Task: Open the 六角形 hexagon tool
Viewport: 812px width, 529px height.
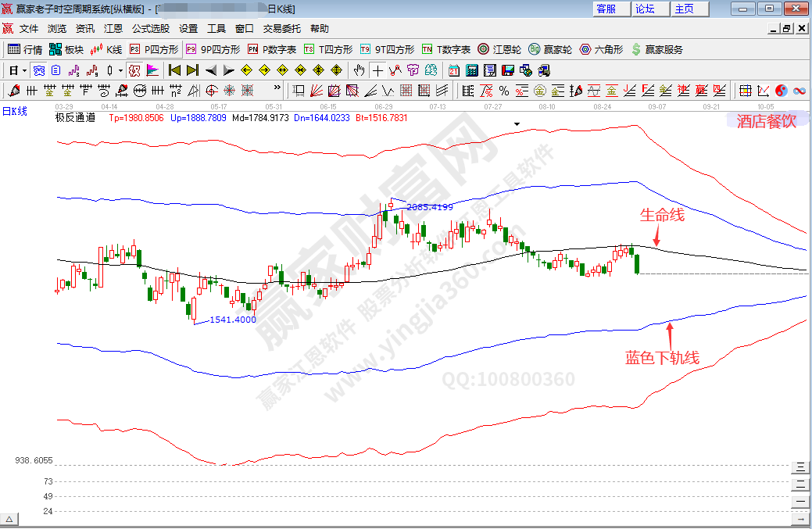Action: click(x=601, y=49)
